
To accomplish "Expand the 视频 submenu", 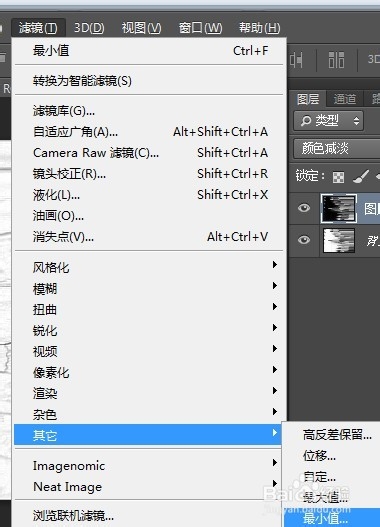I will click(150, 351).
